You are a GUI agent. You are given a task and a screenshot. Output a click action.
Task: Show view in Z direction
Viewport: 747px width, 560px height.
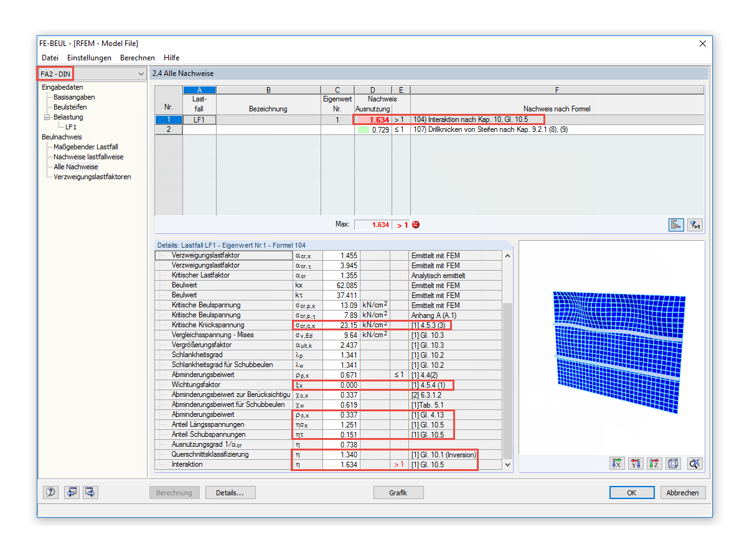(654, 463)
